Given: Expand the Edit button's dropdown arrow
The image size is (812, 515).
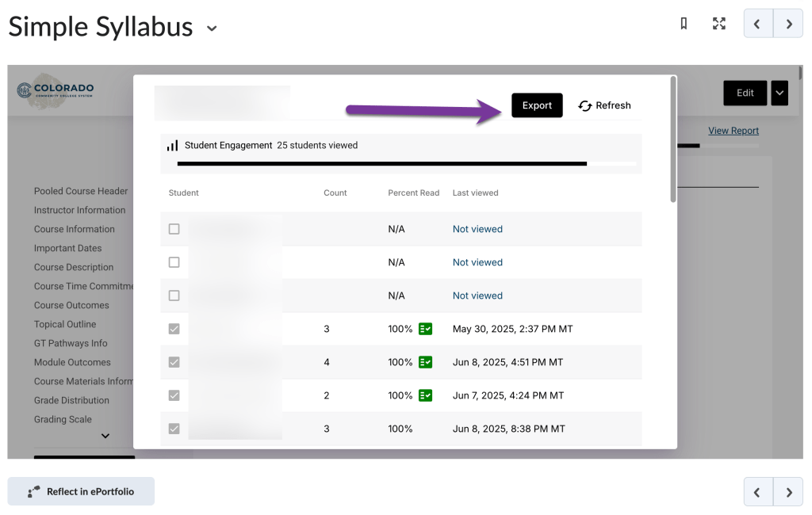Looking at the screenshot, I should [779, 93].
